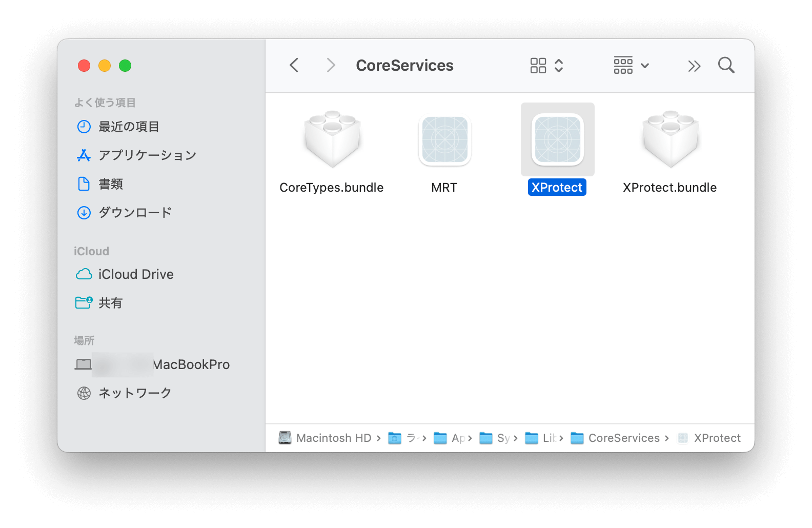Switch to icon grid view

pos(538,66)
